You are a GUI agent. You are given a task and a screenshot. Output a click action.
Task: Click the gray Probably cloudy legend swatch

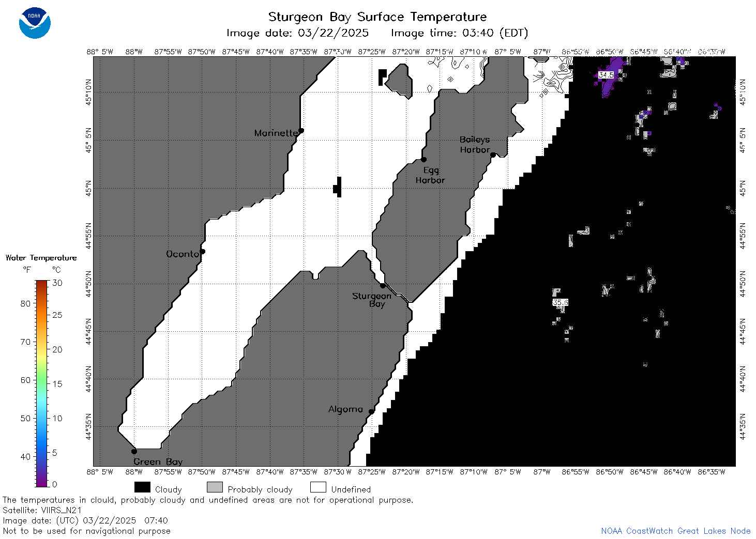point(215,487)
